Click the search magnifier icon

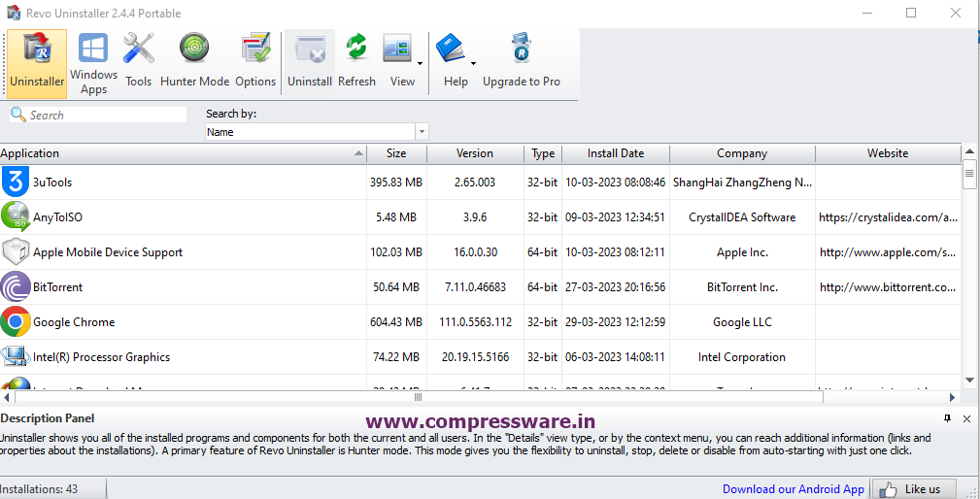(x=18, y=115)
